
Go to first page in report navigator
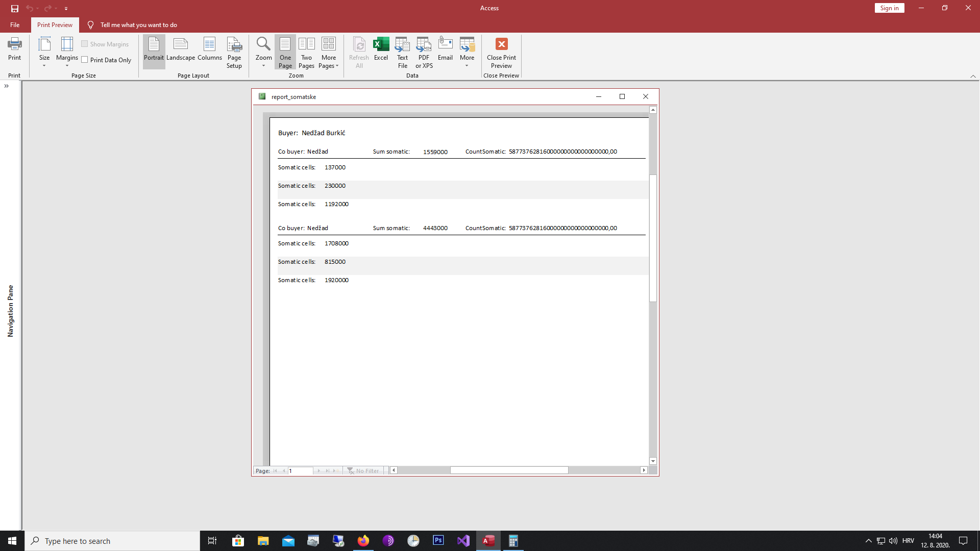coord(275,471)
